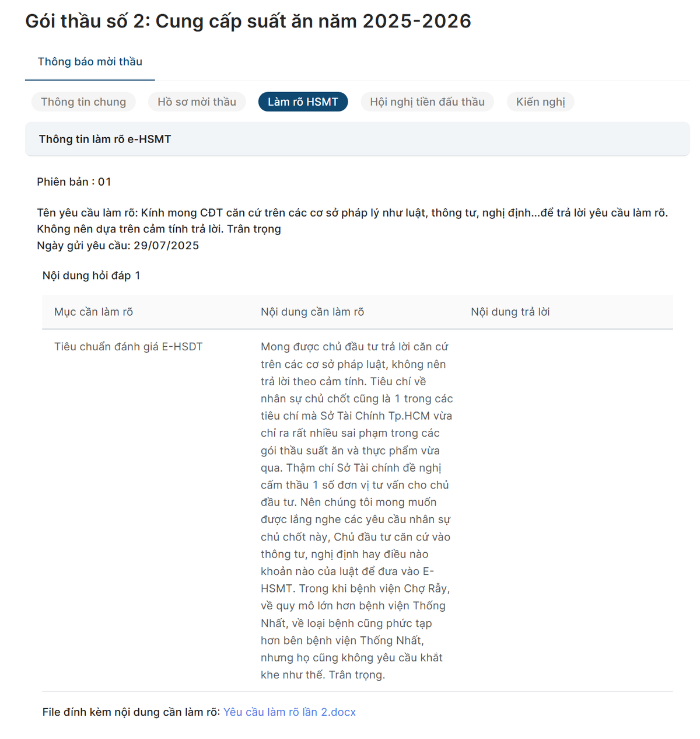The width and height of the screenshot is (700, 739).
Task: Collapse the Thông tin làm rõ e-HSMT panel
Action: pyautogui.click(x=357, y=140)
